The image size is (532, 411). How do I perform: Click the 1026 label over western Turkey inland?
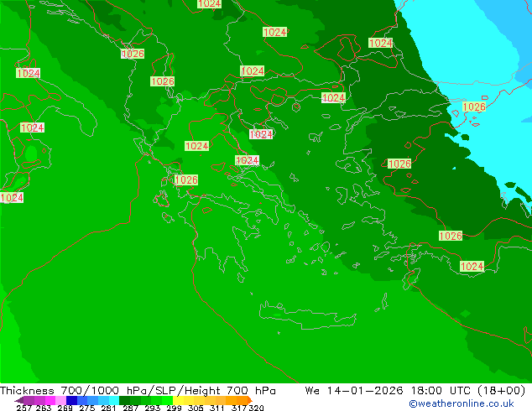click(399, 164)
